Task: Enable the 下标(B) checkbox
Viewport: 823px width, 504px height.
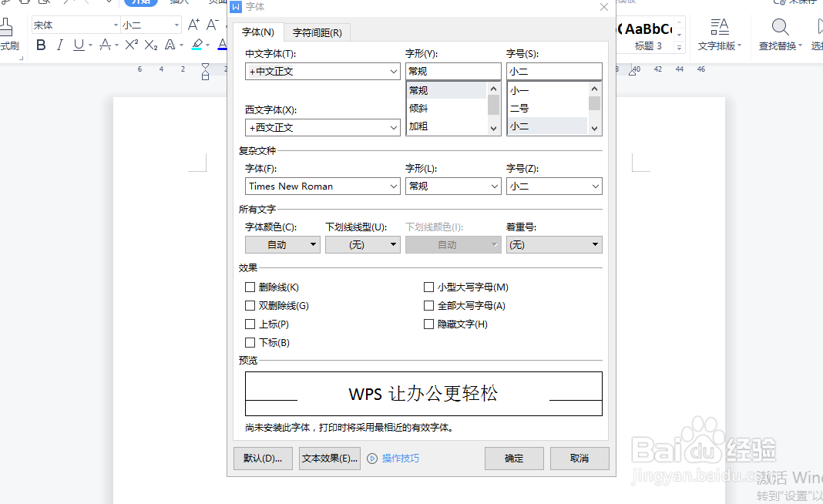Action: 250,343
